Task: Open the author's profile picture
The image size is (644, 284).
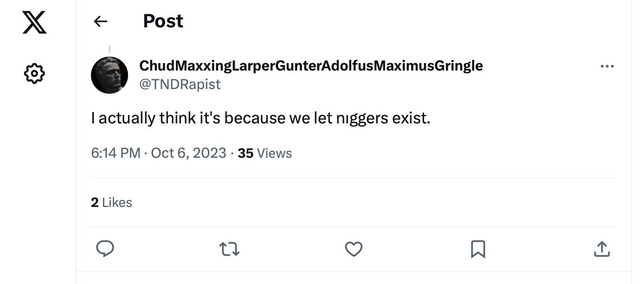Action: 109,75
